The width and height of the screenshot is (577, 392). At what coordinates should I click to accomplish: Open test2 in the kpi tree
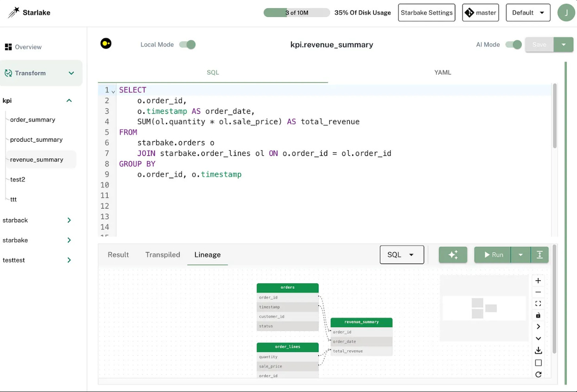(x=18, y=179)
